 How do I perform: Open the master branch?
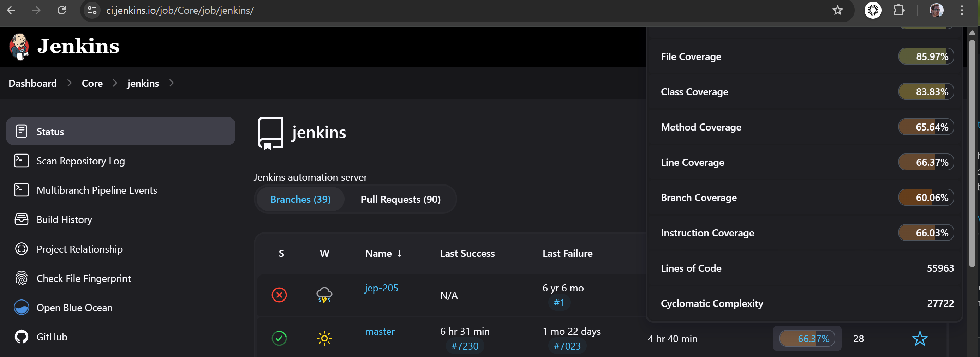tap(380, 331)
